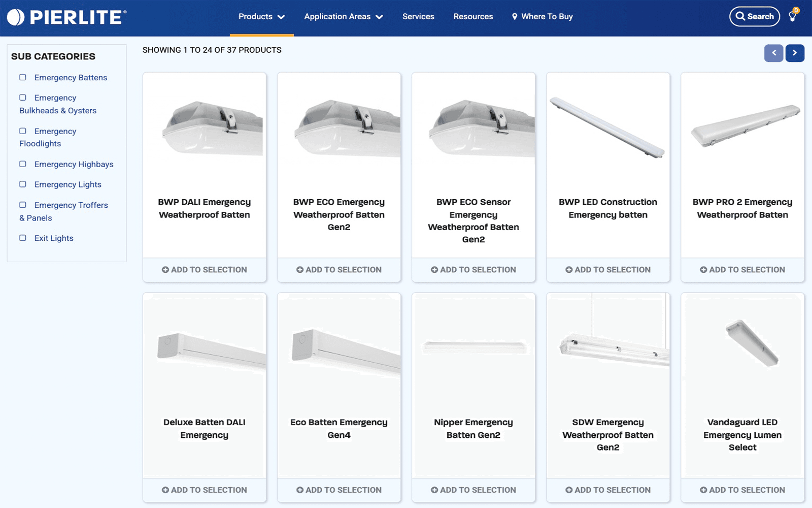
Task: Expand the Products dropdown chevron
Action: pos(281,17)
